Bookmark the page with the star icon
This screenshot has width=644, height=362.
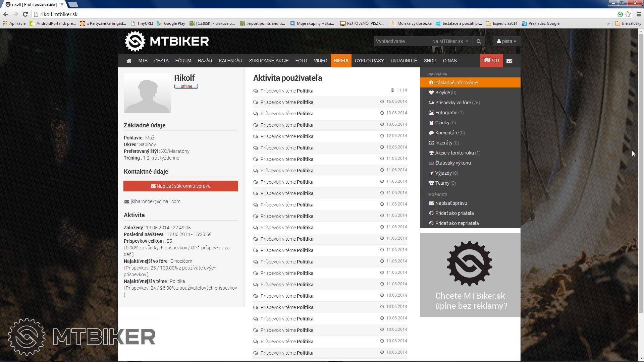click(x=628, y=14)
